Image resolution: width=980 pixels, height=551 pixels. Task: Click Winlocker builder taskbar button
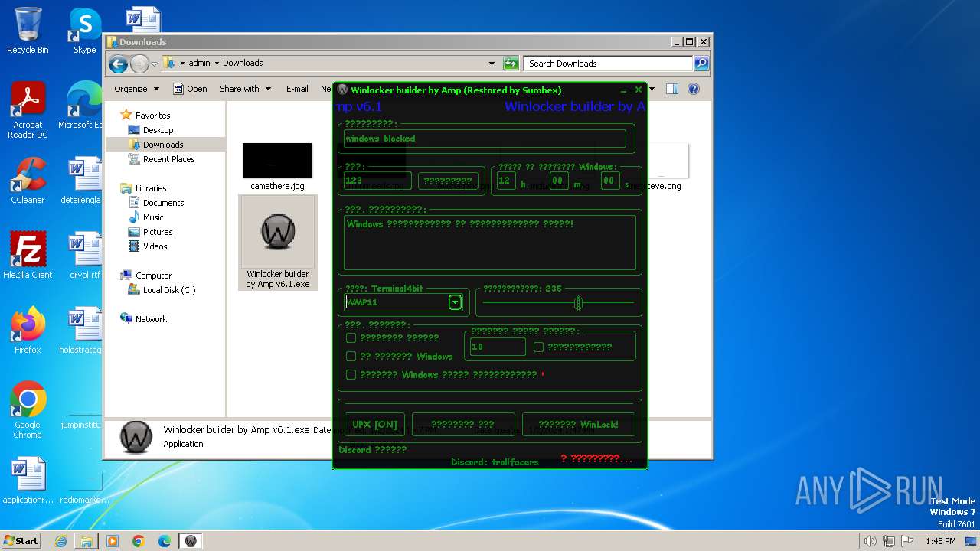pos(191,541)
